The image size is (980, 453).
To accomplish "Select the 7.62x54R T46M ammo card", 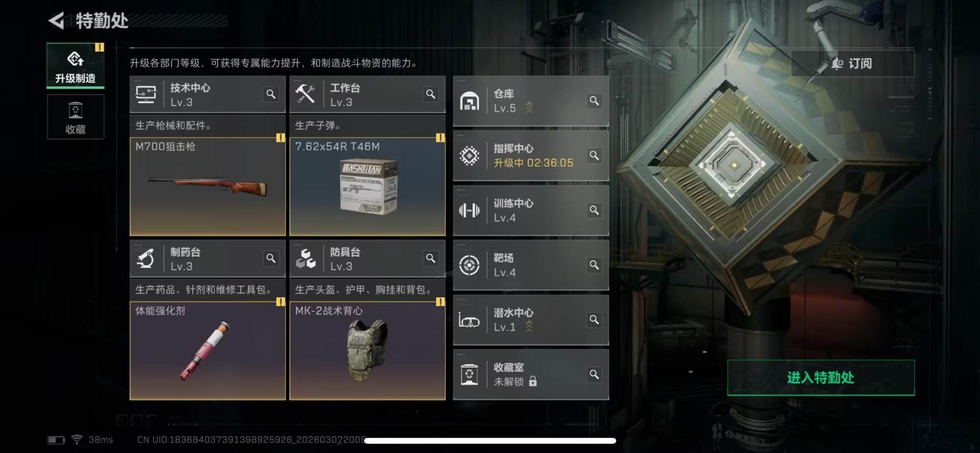I will pyautogui.click(x=367, y=186).
